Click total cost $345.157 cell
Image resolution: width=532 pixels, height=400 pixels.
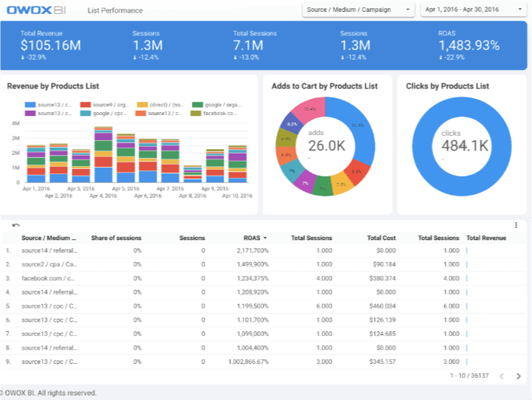(382, 362)
